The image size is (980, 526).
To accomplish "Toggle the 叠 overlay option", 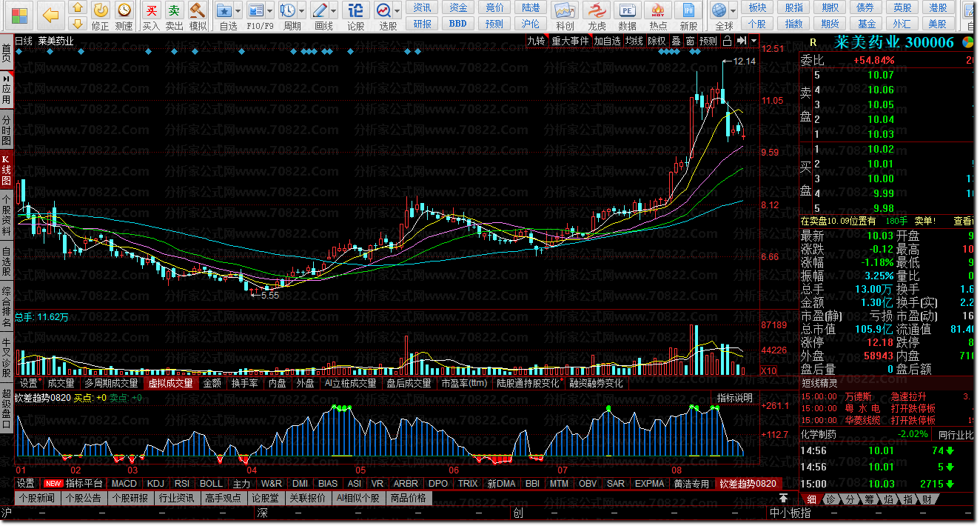I will [x=676, y=41].
